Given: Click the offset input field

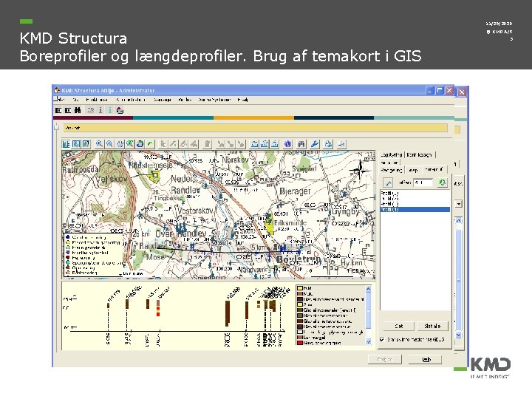Looking at the screenshot, I should [x=423, y=183].
